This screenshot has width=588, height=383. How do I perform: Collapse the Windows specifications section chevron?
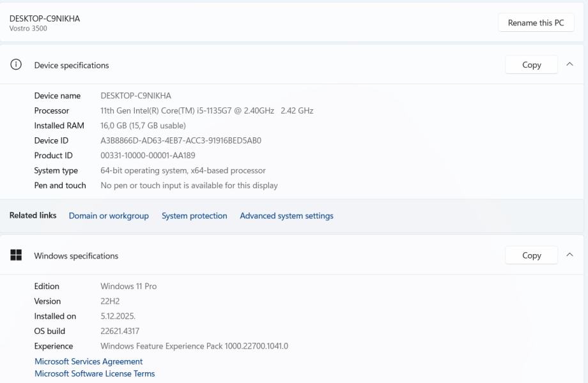(569, 255)
